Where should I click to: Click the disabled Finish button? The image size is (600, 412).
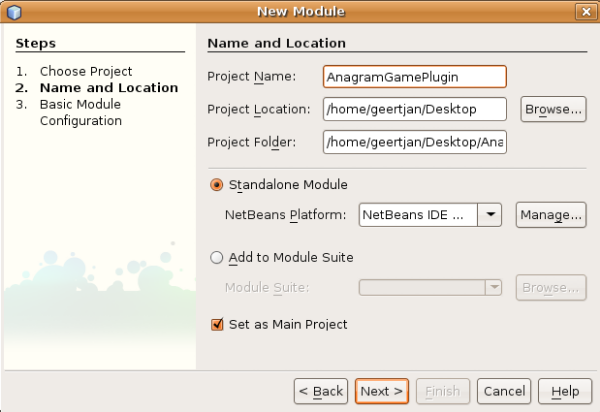click(x=443, y=391)
